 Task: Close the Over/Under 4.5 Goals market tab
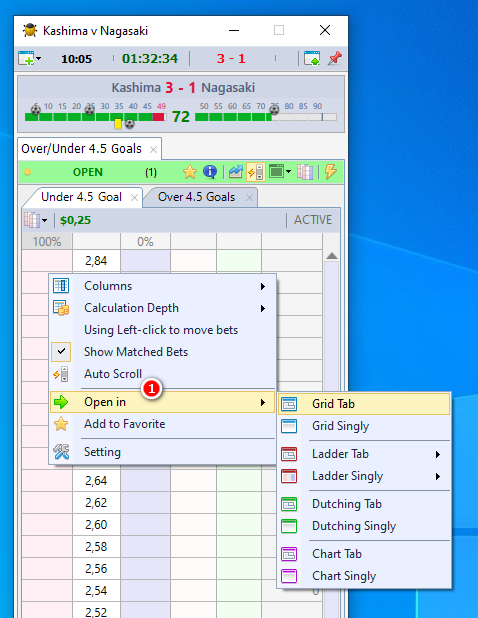point(153,149)
